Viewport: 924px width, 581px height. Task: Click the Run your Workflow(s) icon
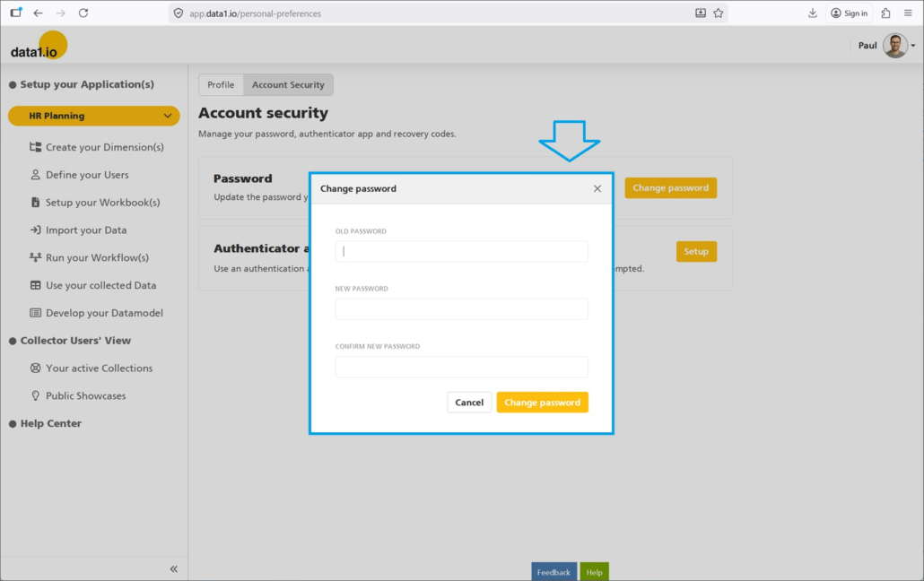click(x=36, y=257)
